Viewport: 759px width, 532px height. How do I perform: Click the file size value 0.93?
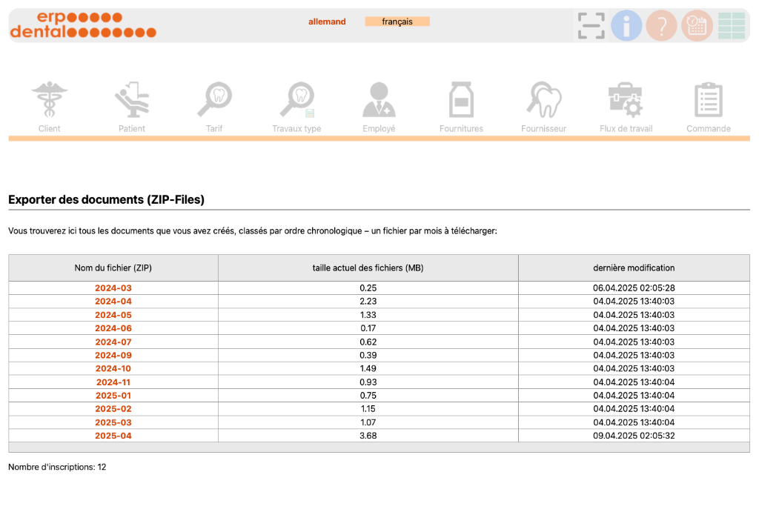tap(368, 382)
